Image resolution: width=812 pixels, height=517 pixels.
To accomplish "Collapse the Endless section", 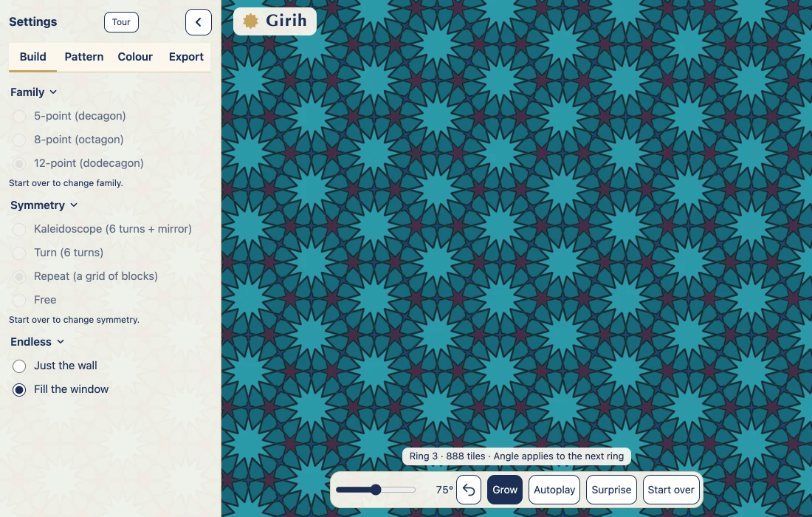I will tap(38, 342).
